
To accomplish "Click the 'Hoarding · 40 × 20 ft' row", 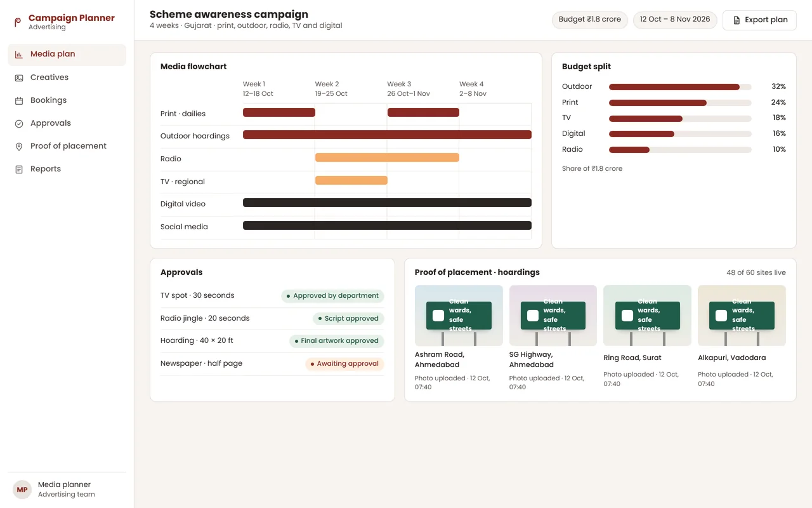I will (272, 341).
